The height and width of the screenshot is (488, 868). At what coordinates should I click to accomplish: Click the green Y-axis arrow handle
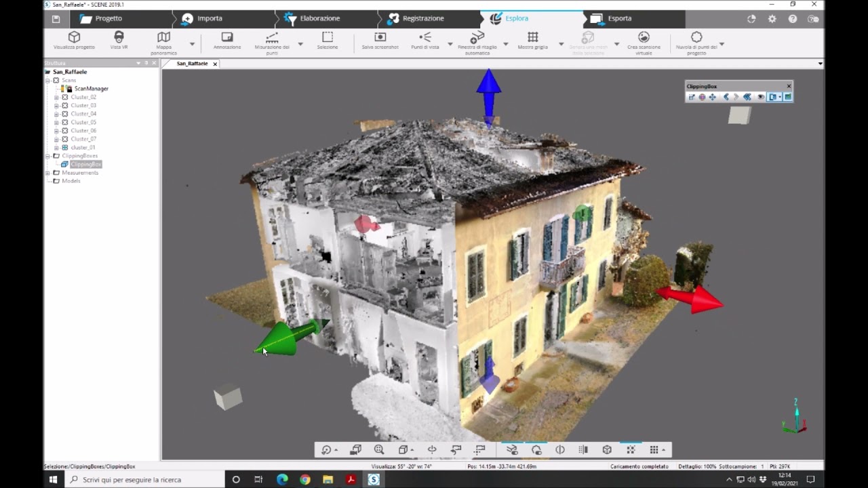pyautogui.click(x=290, y=338)
